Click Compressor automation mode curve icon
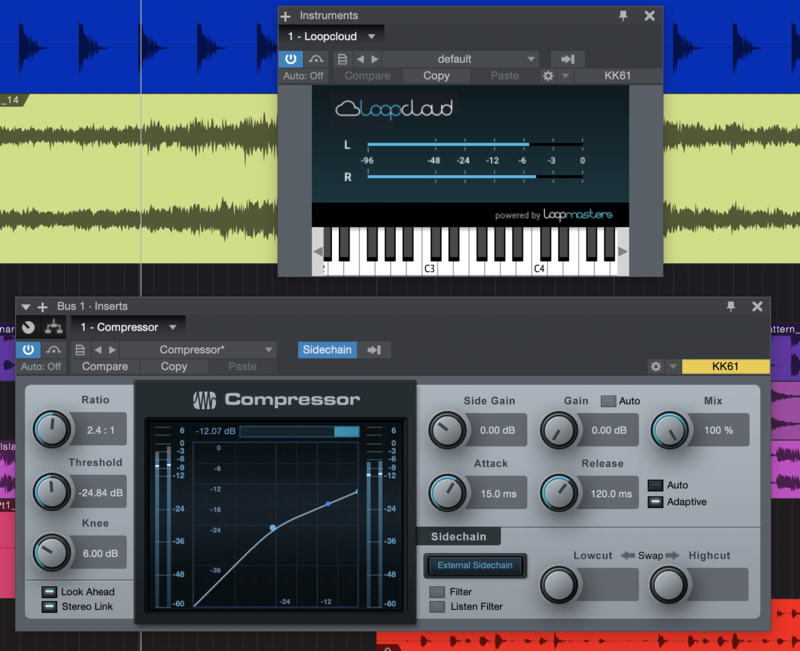The width and height of the screenshot is (800, 651). coord(54,350)
